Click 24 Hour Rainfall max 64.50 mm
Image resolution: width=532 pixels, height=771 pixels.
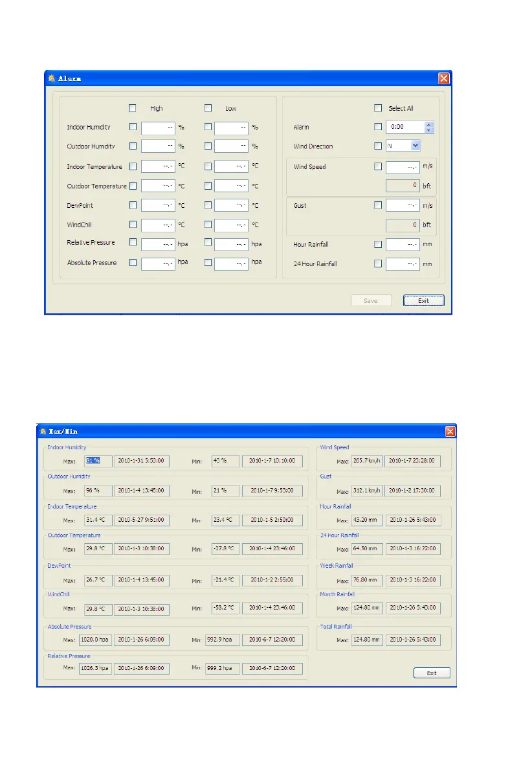coord(367,548)
